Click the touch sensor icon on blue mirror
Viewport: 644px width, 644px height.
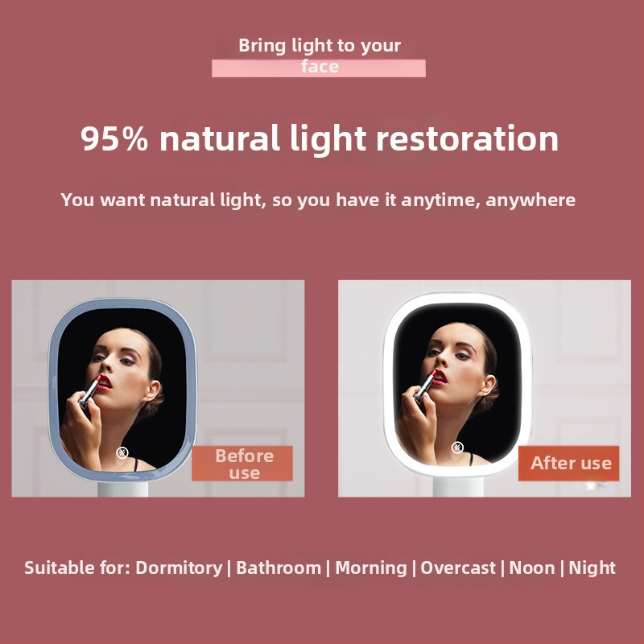(122, 452)
